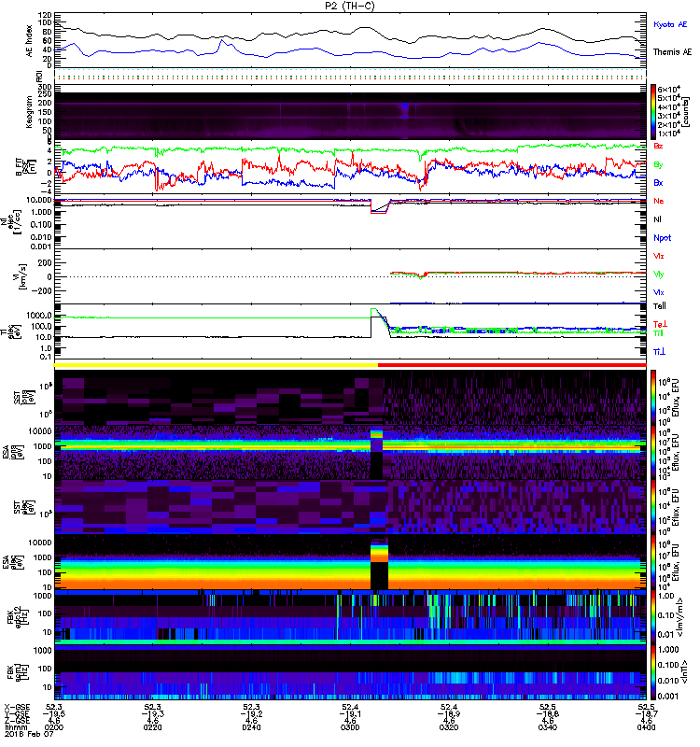Select the 0400 time tick label
The height and width of the screenshot is (747, 700).
pos(646,727)
